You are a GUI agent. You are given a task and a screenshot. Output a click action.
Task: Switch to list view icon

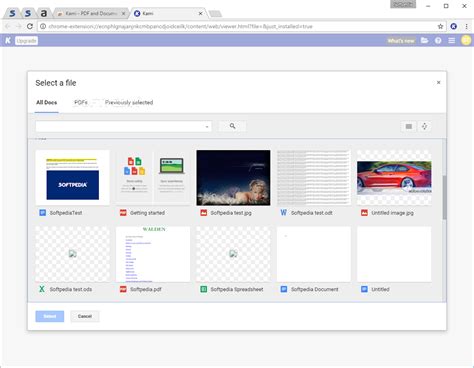click(409, 126)
